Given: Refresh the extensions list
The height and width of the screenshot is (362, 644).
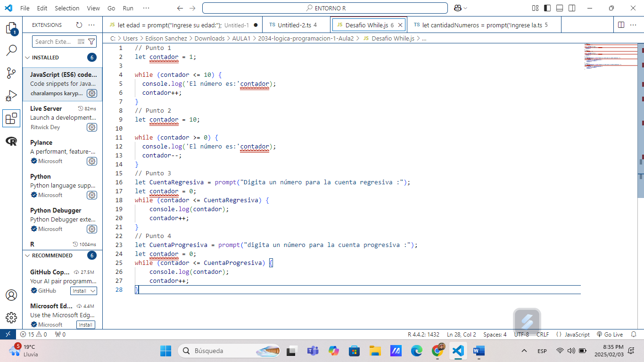Looking at the screenshot, I should [x=79, y=25].
